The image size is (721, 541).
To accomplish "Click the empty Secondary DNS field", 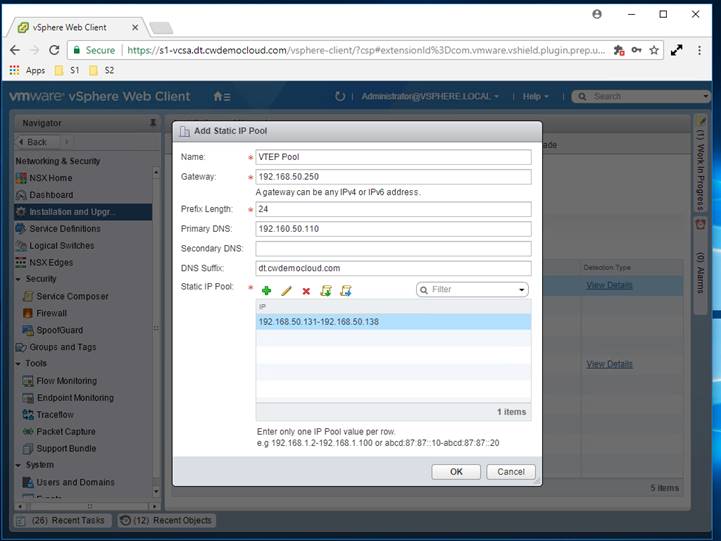I will 393,249.
